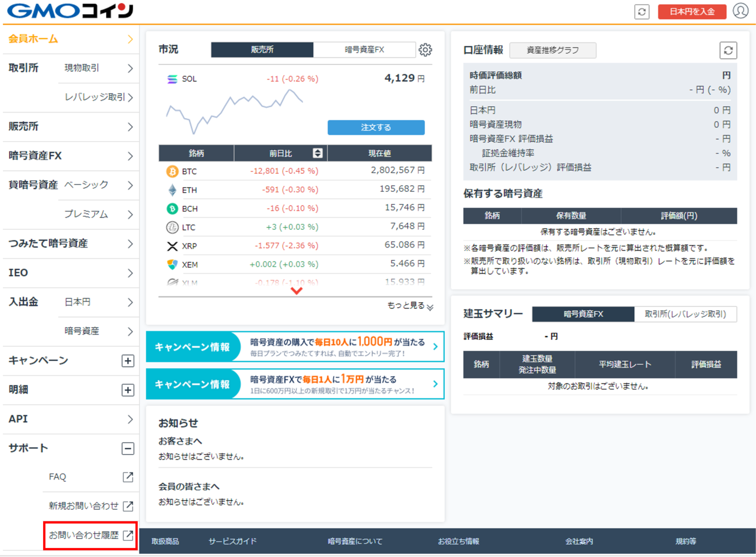756x557 pixels.
Task: Open レバレッジ取引 menu item
Action: pos(99,98)
